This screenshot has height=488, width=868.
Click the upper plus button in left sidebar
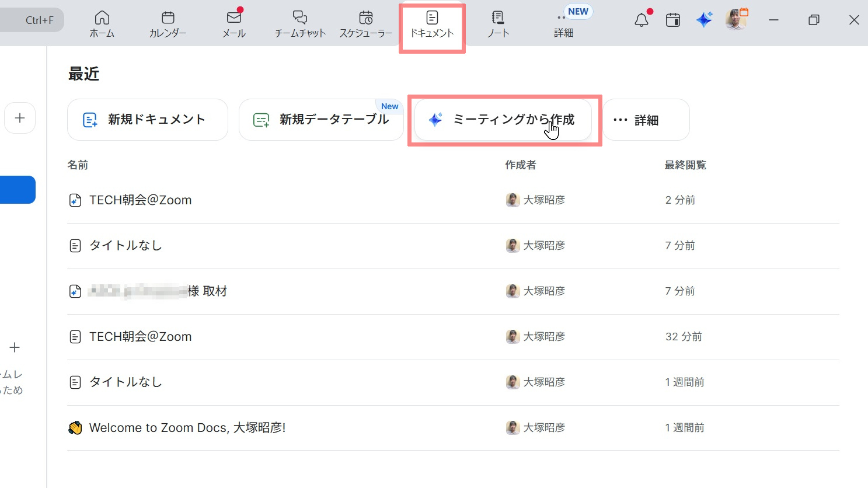(x=20, y=118)
